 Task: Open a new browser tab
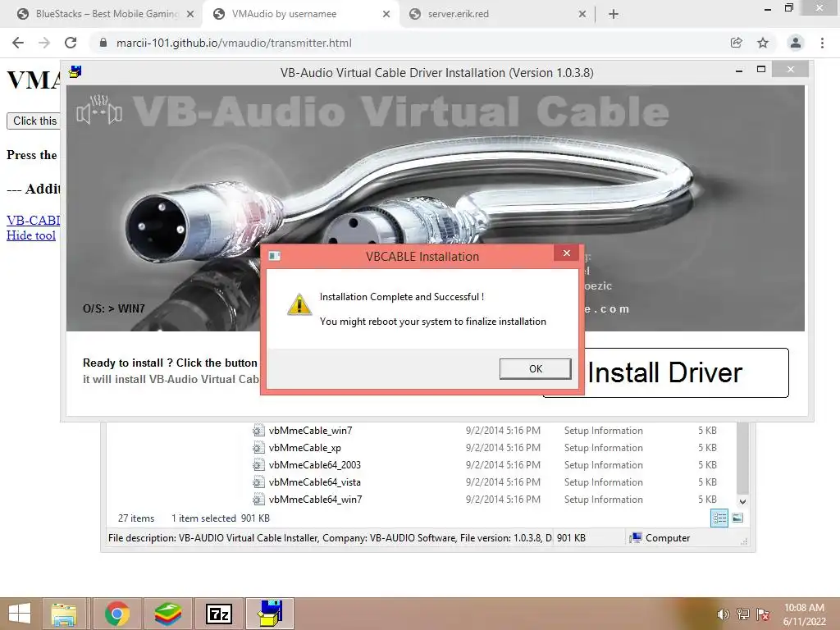click(614, 15)
